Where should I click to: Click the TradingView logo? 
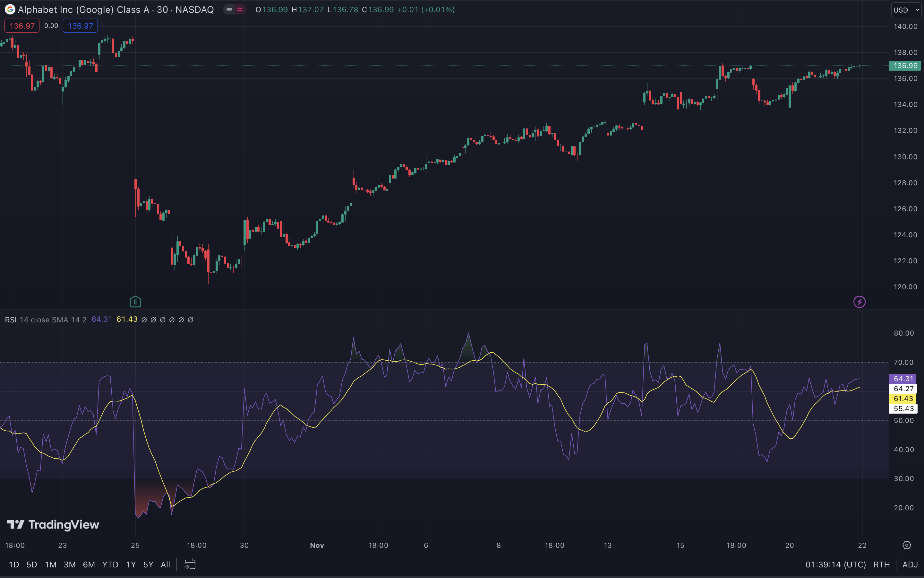[x=53, y=524]
